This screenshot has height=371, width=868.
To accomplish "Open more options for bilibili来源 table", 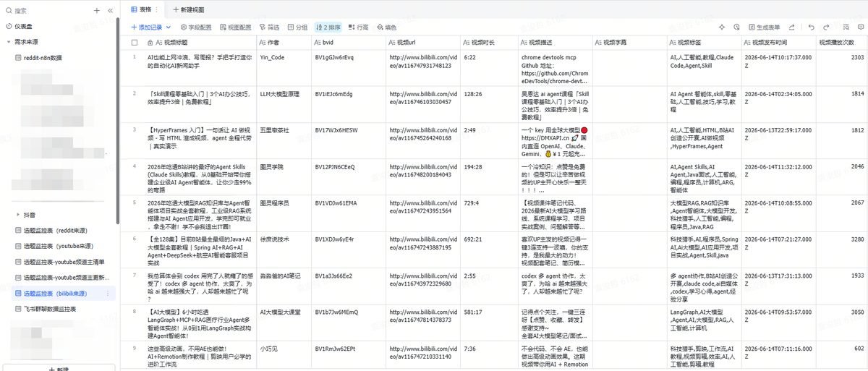I will point(109,294).
